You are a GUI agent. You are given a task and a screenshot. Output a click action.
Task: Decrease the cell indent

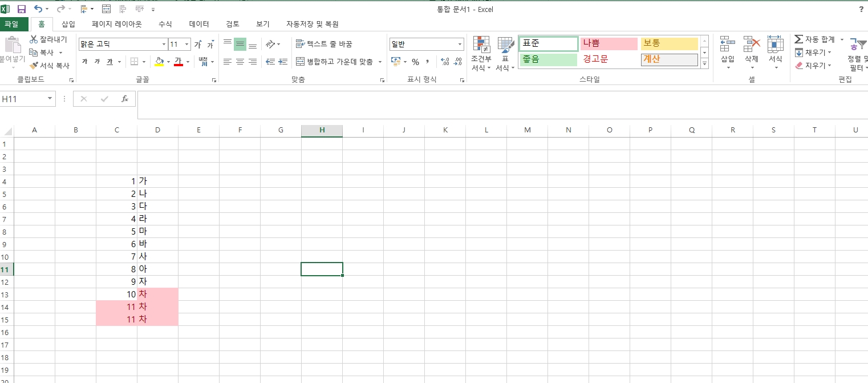pos(270,62)
